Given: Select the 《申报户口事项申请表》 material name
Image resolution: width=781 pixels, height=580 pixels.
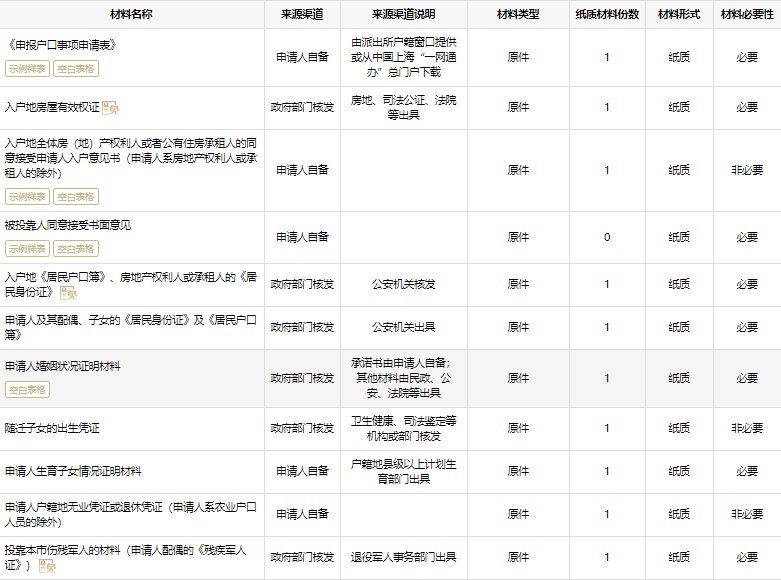Looking at the screenshot, I should tap(62, 45).
